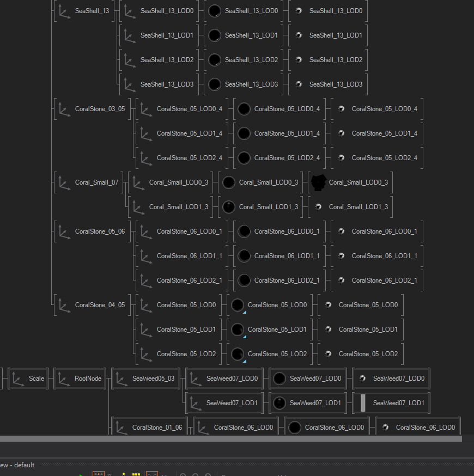This screenshot has width=474, height=476.
Task: Select the RootNode axis icon
Action: [x=64, y=379]
